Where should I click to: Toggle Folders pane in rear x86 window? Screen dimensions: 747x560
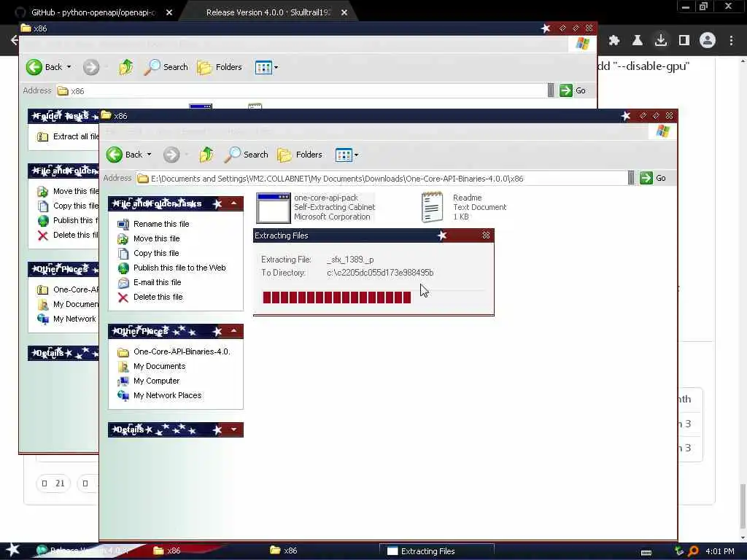[220, 66]
